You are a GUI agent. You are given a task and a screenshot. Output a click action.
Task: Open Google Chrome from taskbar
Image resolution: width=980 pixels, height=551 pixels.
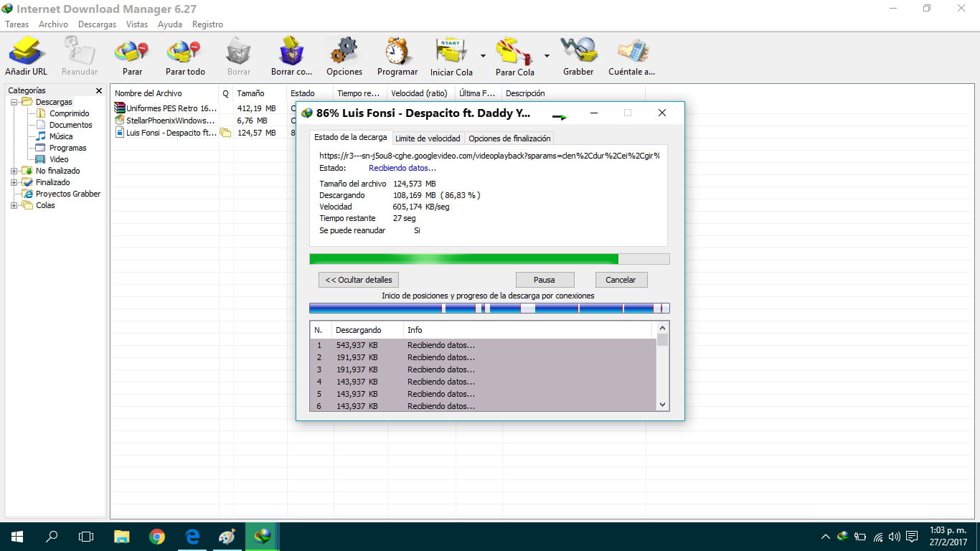point(157,537)
